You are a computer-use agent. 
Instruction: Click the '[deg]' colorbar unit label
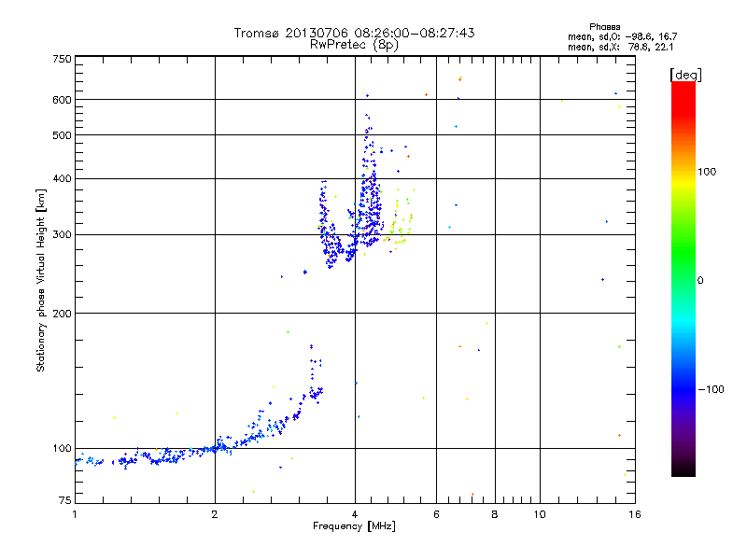tap(685, 75)
